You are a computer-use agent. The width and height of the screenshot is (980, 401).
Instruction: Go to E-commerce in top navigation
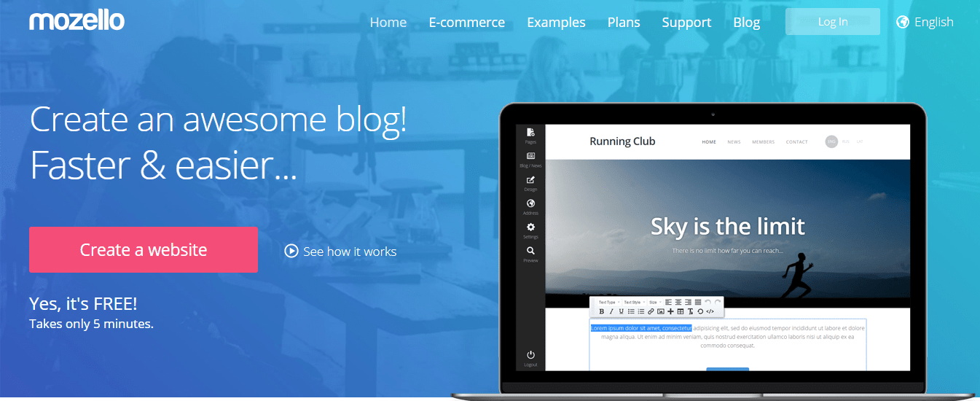coord(466,23)
